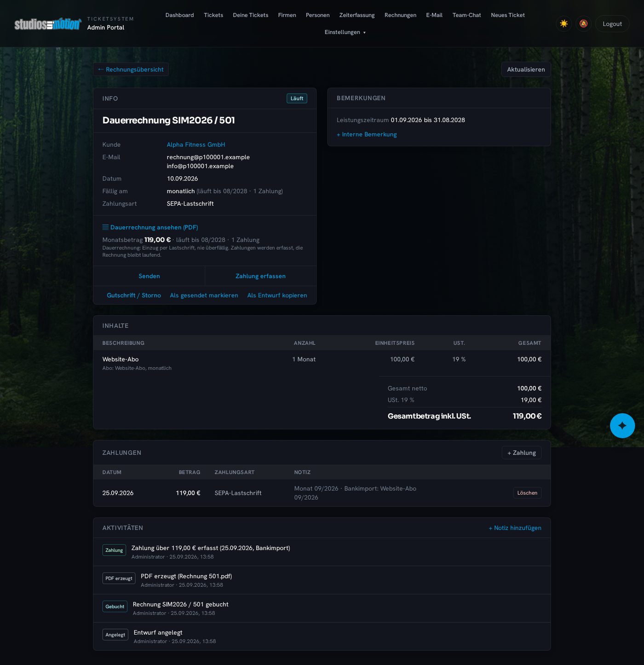Screen dimensions: 644x665
Task: Click the studios in motion logo
Action: point(48,24)
